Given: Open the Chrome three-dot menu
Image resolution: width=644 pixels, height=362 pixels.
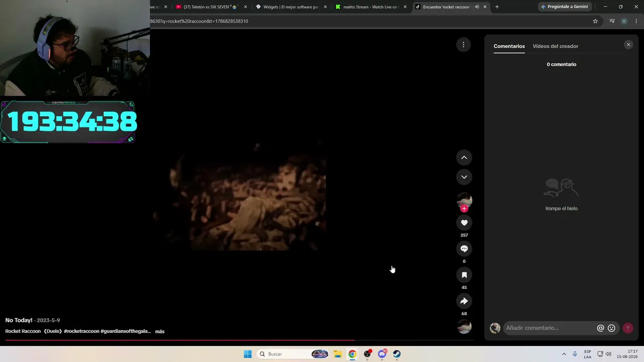Looking at the screenshot, I should coord(636,21).
